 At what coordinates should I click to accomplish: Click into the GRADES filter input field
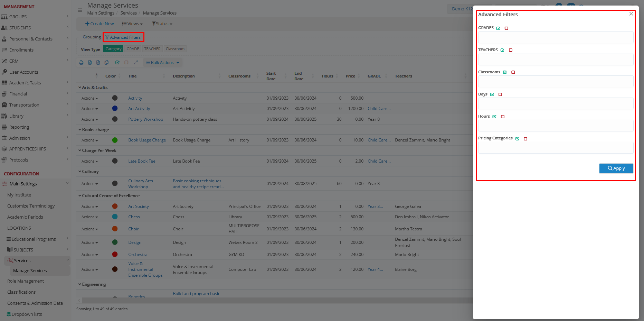(555, 37)
